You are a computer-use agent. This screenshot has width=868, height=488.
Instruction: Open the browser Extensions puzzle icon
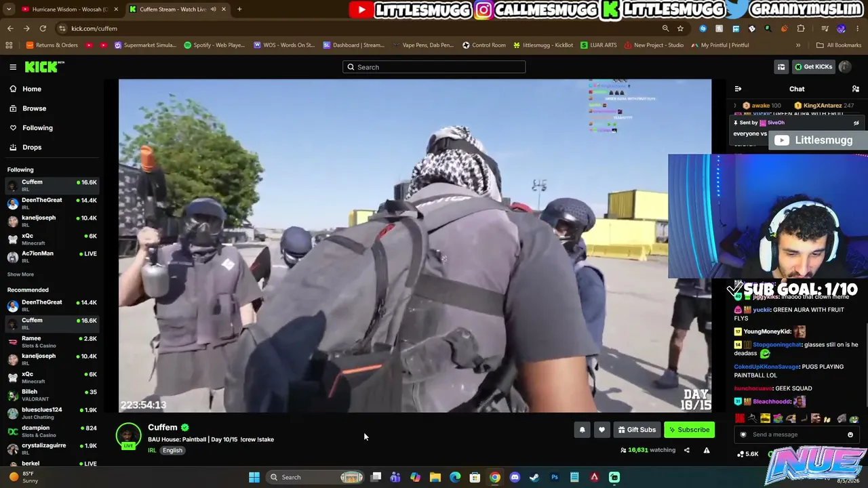801,28
